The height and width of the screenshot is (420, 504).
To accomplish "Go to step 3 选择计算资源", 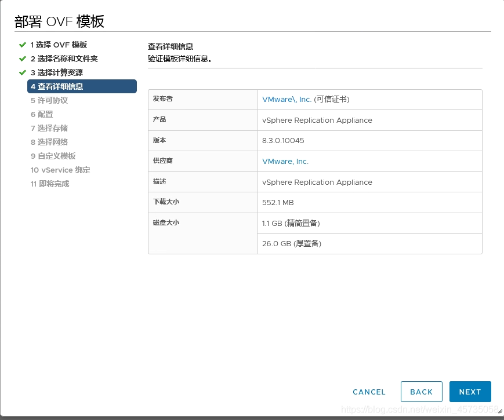I will [x=57, y=72].
